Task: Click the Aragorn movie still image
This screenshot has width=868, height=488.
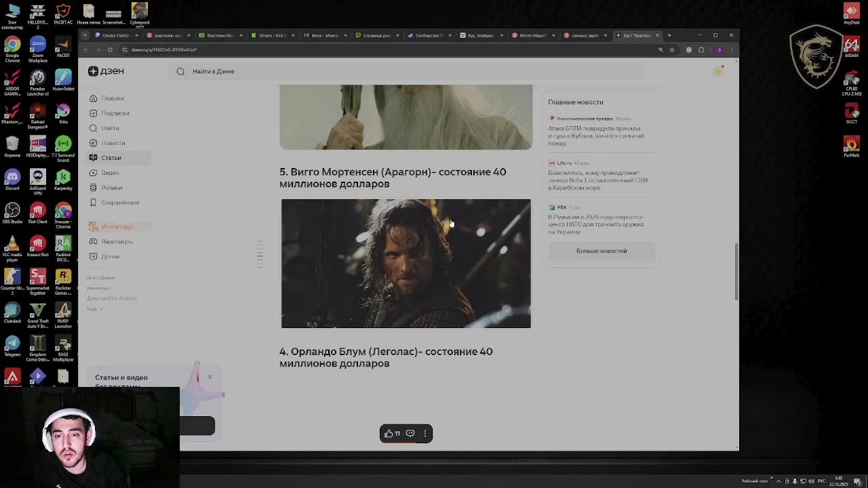Action: click(406, 264)
